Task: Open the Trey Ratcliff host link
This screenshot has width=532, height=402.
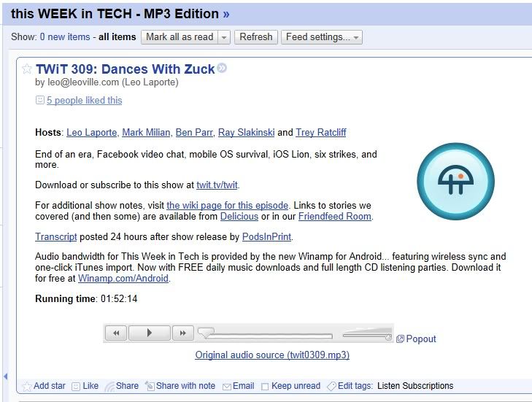Action: (x=321, y=132)
